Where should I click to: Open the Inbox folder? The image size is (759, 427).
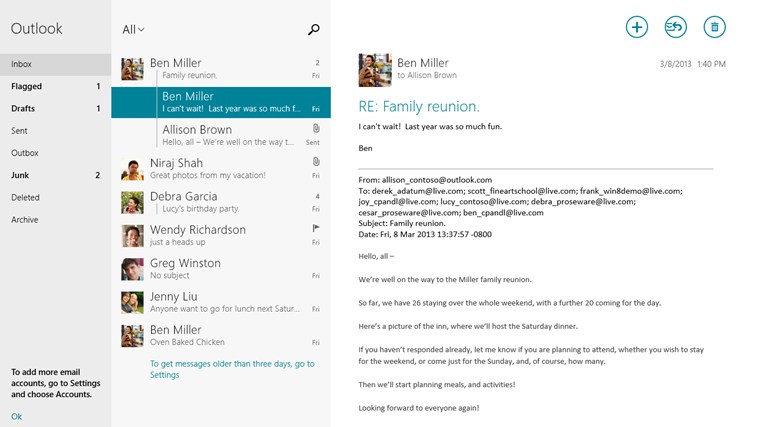pos(56,64)
